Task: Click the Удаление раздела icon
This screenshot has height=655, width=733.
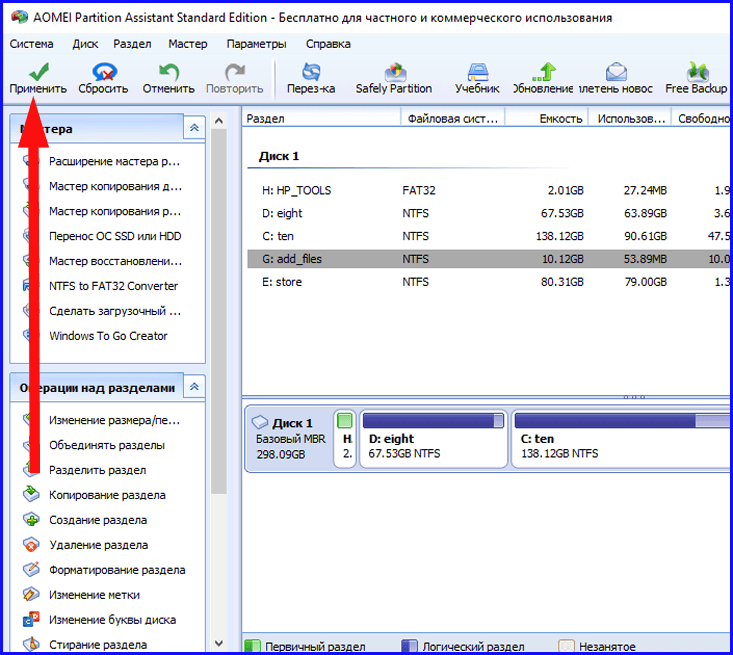Action: [x=31, y=544]
